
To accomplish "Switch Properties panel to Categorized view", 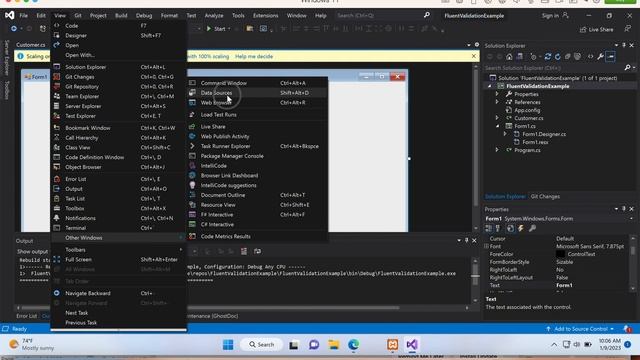I will click(489, 229).
